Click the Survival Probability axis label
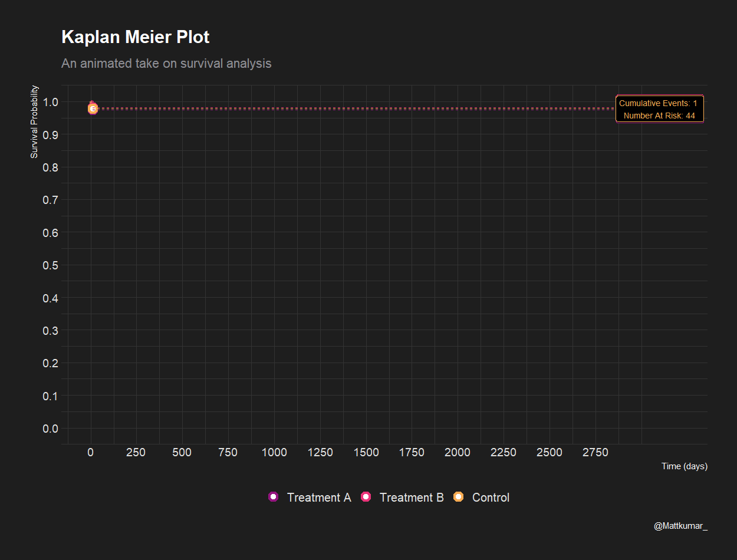 tap(34, 122)
